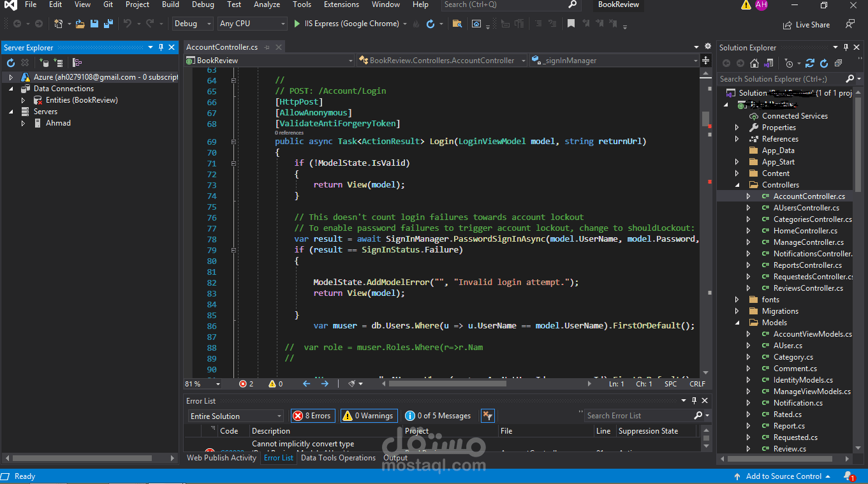
Task: Open the notifications warning icon in title bar
Action: pyautogui.click(x=746, y=5)
